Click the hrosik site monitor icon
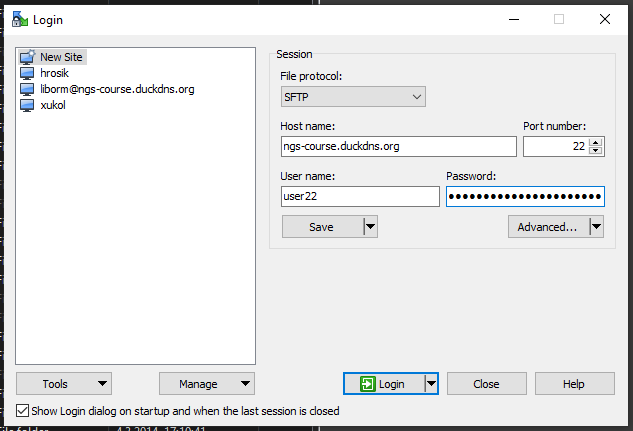This screenshot has height=431, width=633. (x=27, y=73)
